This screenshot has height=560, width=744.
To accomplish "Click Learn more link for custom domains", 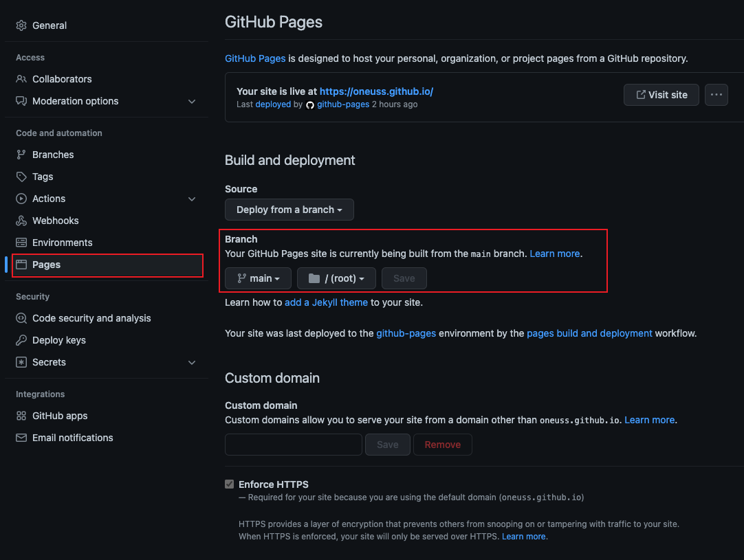I will pos(650,420).
